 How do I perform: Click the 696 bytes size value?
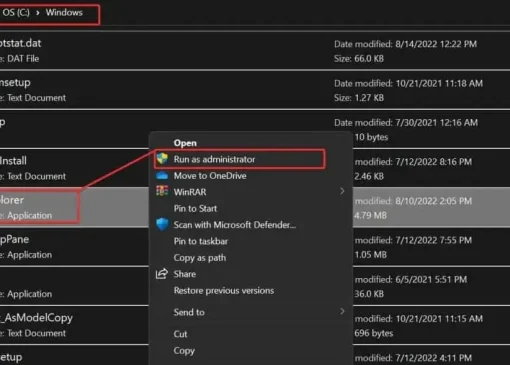374,333
